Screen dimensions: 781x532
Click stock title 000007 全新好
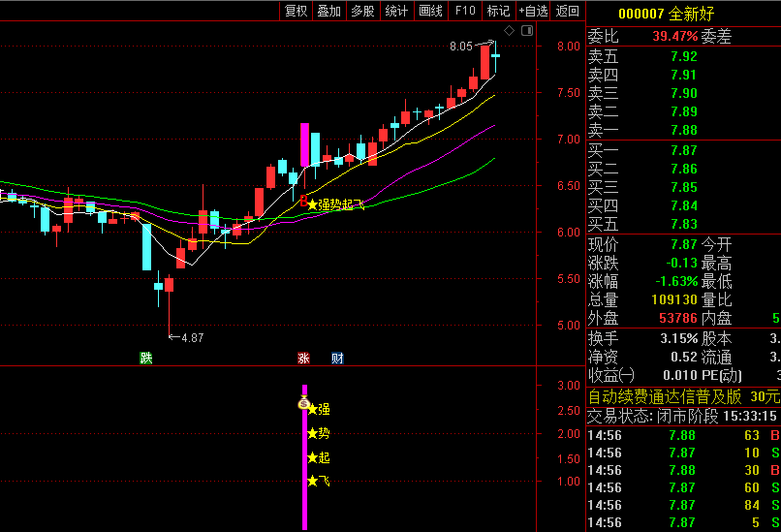666,14
